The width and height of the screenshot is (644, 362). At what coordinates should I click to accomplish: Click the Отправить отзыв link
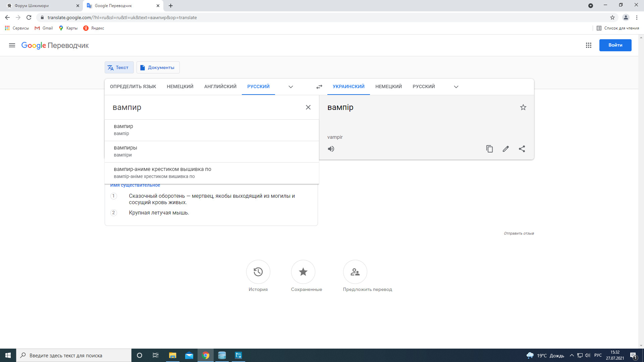tap(519, 233)
